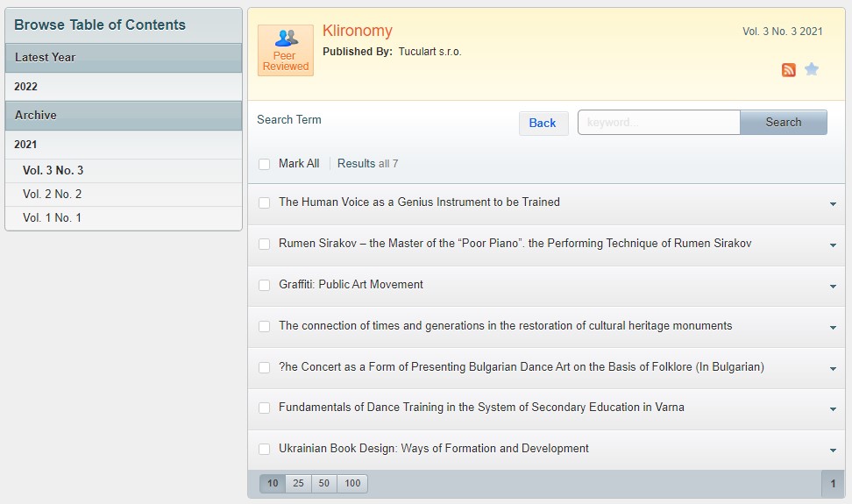Viewport: 852px width, 504px height.
Task: Tick checkbox for The Human Voice article
Action: coord(265,202)
